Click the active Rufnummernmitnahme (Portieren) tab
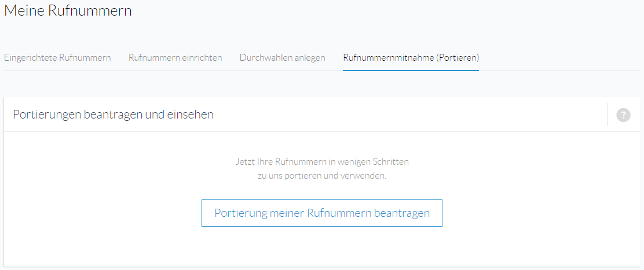The height and width of the screenshot is (270, 644). click(x=411, y=57)
